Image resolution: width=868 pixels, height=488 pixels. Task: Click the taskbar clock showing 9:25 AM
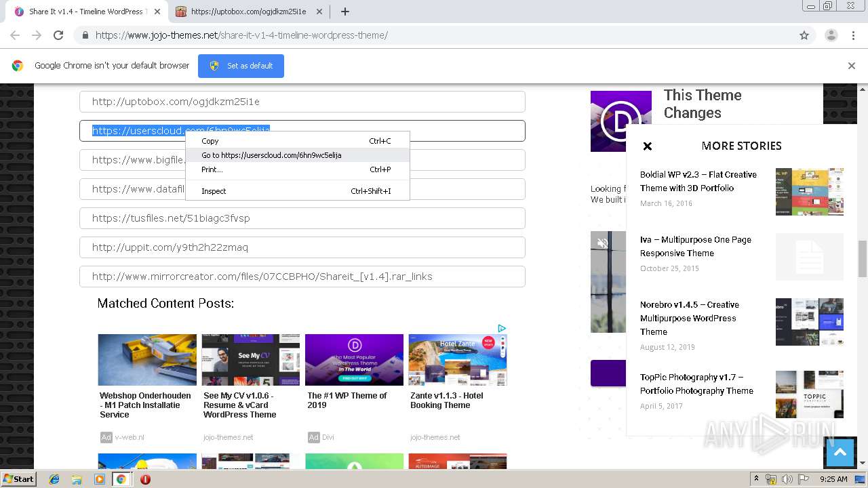(x=833, y=479)
